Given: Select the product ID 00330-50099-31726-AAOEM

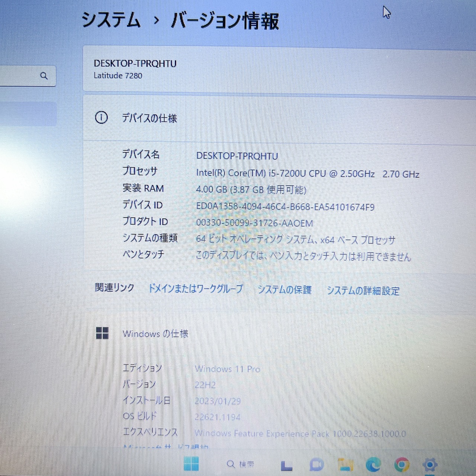Looking at the screenshot, I should point(254,223).
